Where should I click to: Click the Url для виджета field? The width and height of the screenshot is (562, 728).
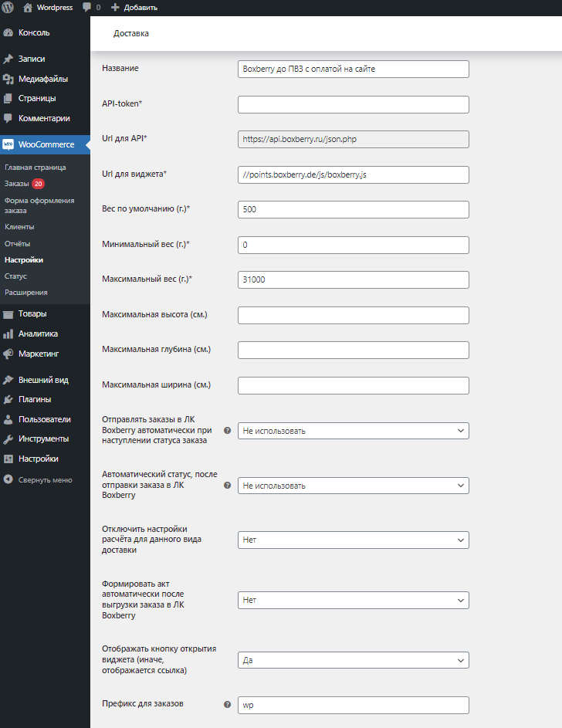(x=353, y=175)
